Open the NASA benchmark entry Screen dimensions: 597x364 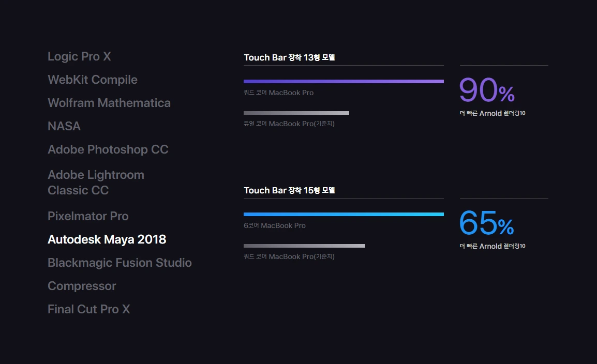[x=64, y=126]
